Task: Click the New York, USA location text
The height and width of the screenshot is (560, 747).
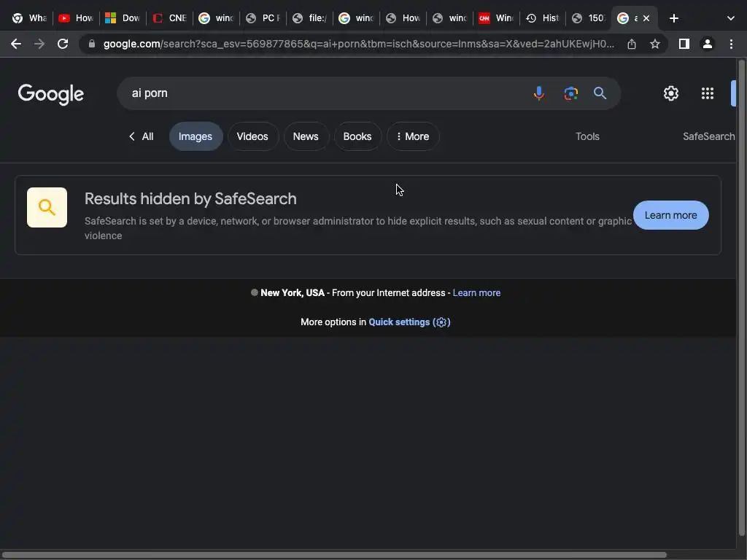Action: point(293,293)
